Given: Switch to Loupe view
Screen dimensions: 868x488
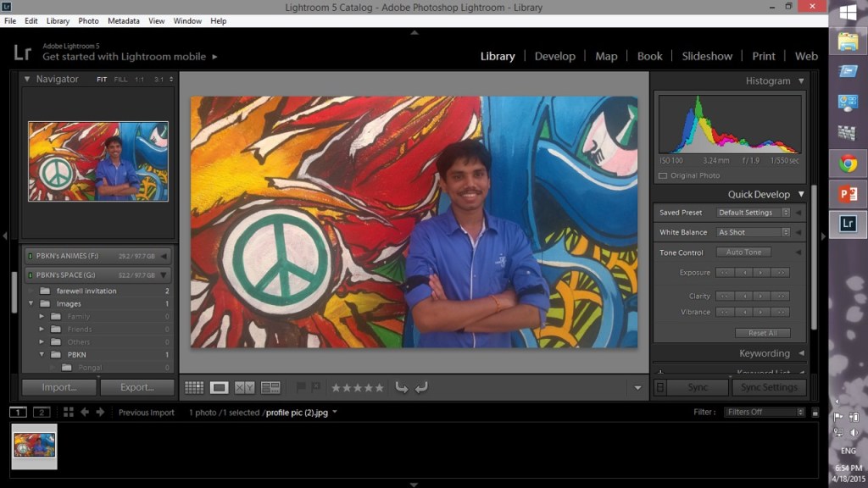Looking at the screenshot, I should 220,387.
